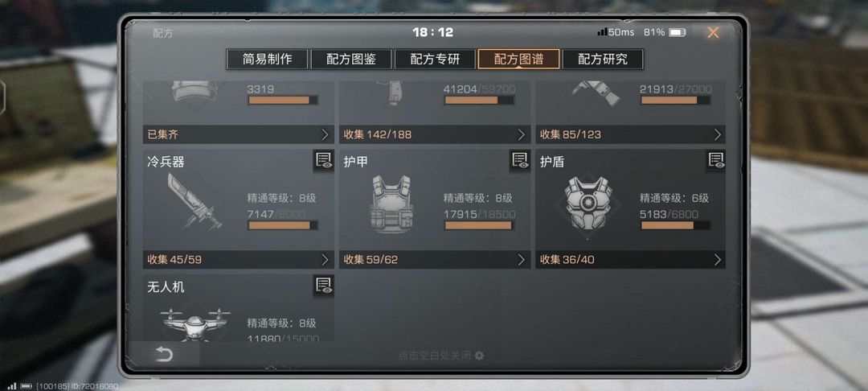
Task: Click the 收集 142/188 collection bar
Action: point(435,134)
